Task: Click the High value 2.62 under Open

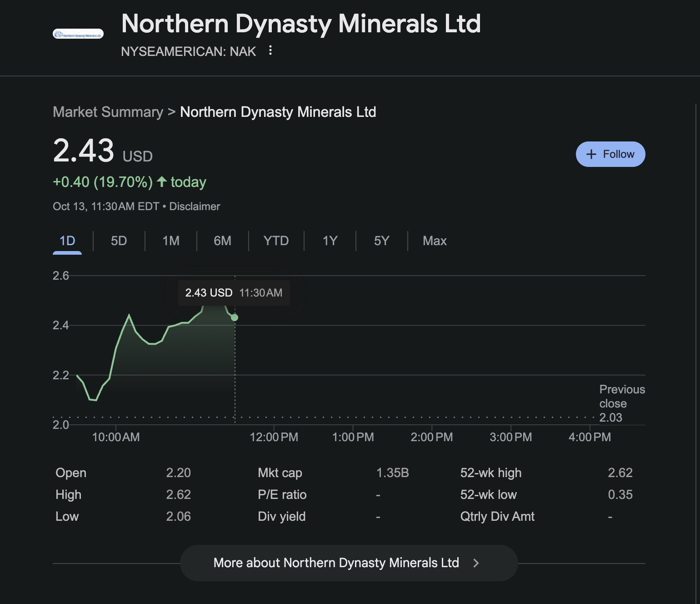Action: [x=179, y=494]
